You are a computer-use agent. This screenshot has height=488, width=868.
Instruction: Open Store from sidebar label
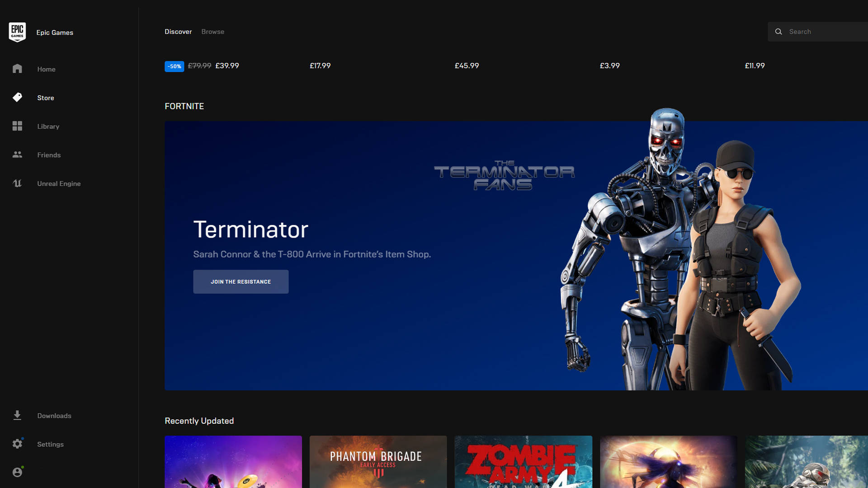click(x=46, y=98)
